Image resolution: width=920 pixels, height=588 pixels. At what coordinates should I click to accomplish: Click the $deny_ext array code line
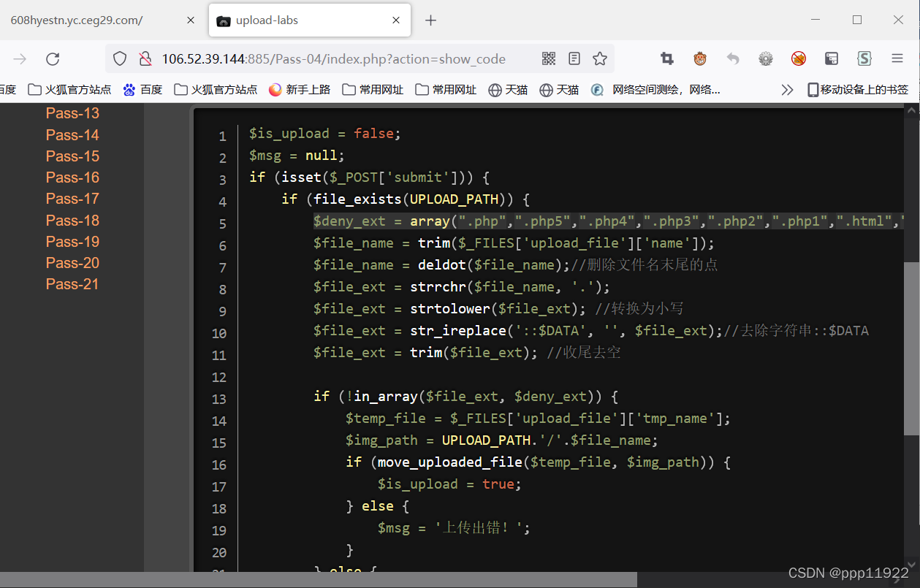coord(609,221)
